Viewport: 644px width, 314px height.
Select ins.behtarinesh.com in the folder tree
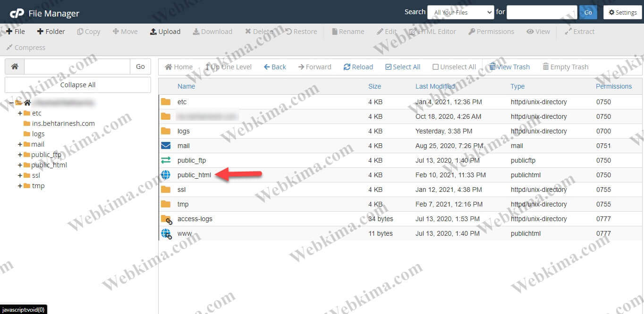pos(63,124)
